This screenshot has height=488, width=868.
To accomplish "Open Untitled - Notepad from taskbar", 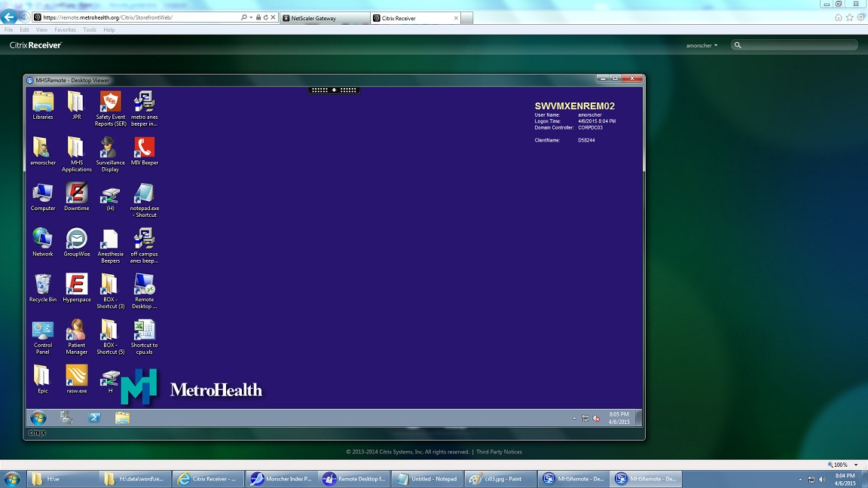I will [427, 479].
